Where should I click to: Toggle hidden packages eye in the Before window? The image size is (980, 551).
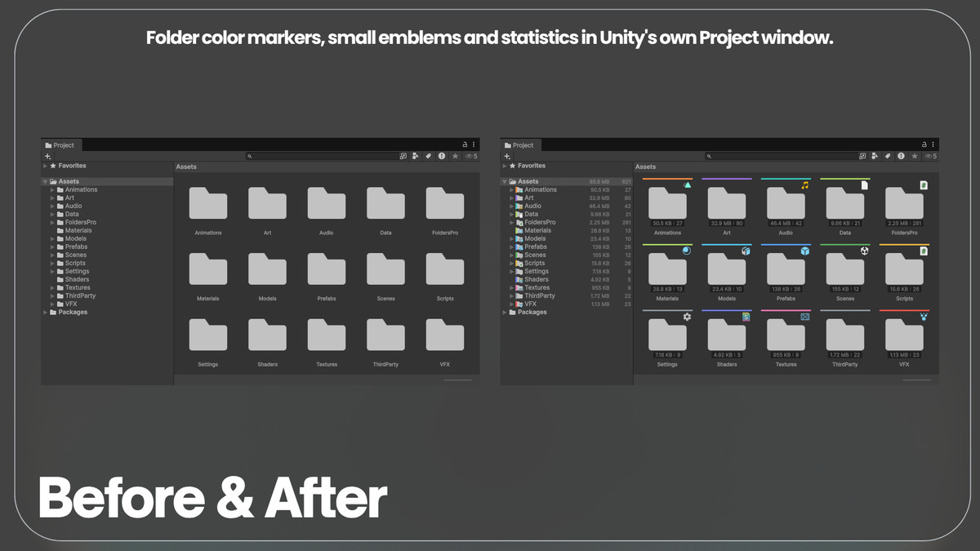(471, 156)
